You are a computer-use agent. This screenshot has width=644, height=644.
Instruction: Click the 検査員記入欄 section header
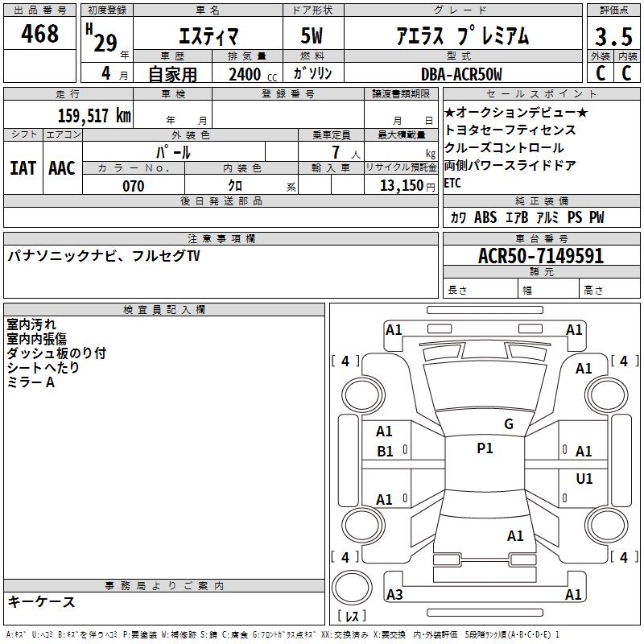164,310
